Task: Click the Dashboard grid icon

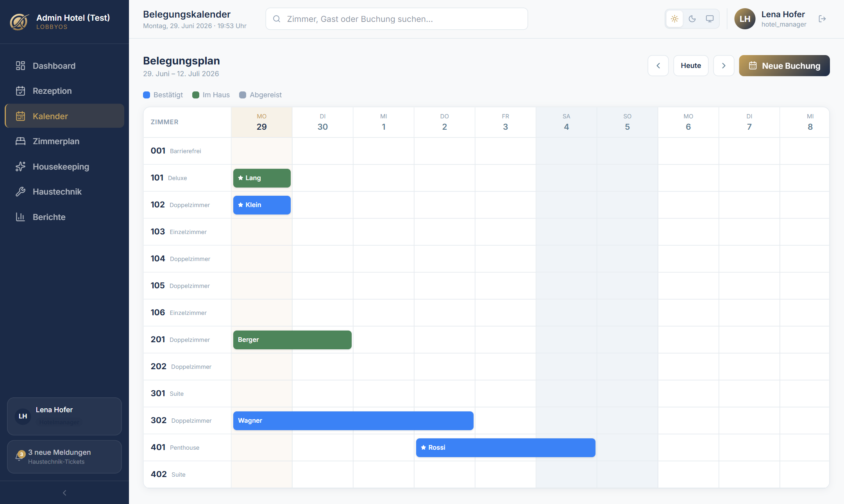Action: point(20,66)
